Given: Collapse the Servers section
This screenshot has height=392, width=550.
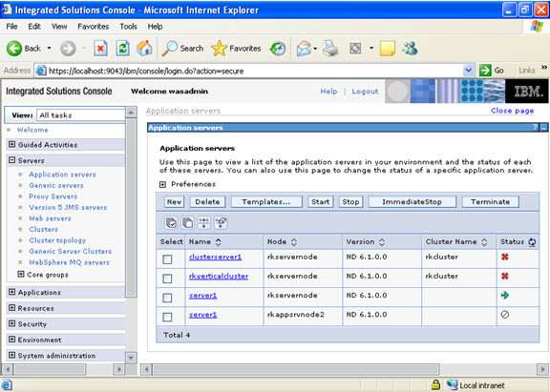Looking at the screenshot, I should tap(12, 160).
